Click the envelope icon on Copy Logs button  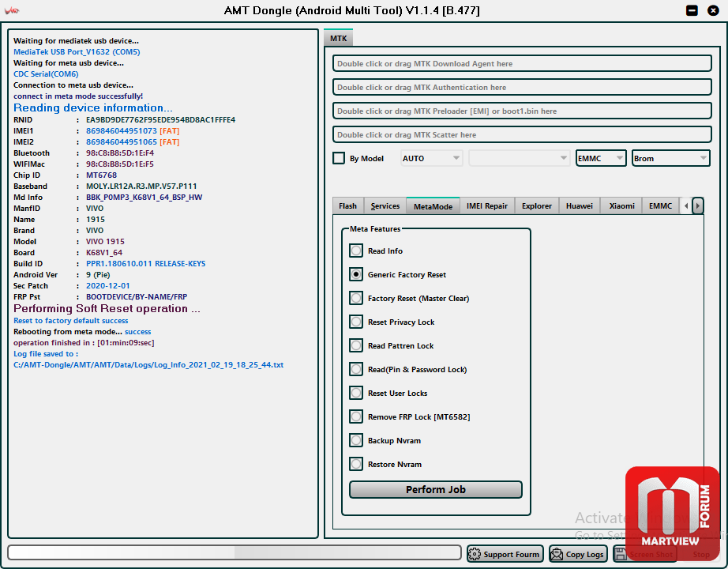tap(556, 554)
